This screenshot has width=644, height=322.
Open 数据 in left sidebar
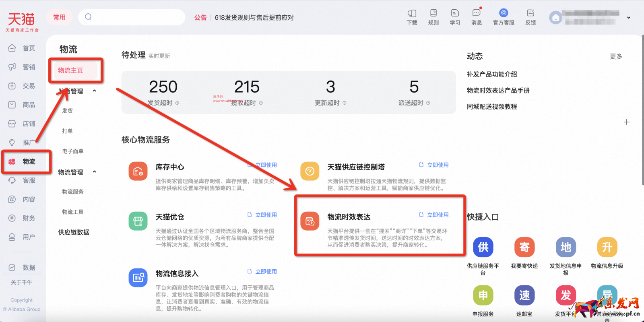[22, 268]
